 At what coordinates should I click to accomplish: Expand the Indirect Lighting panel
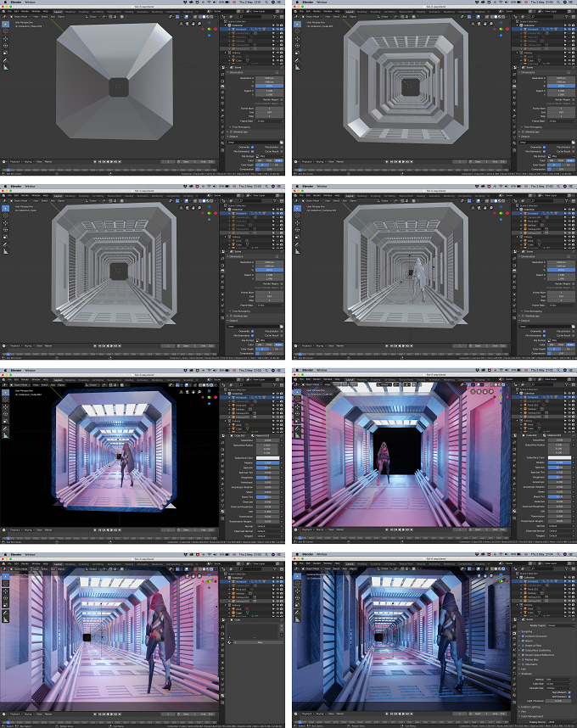pos(530,707)
